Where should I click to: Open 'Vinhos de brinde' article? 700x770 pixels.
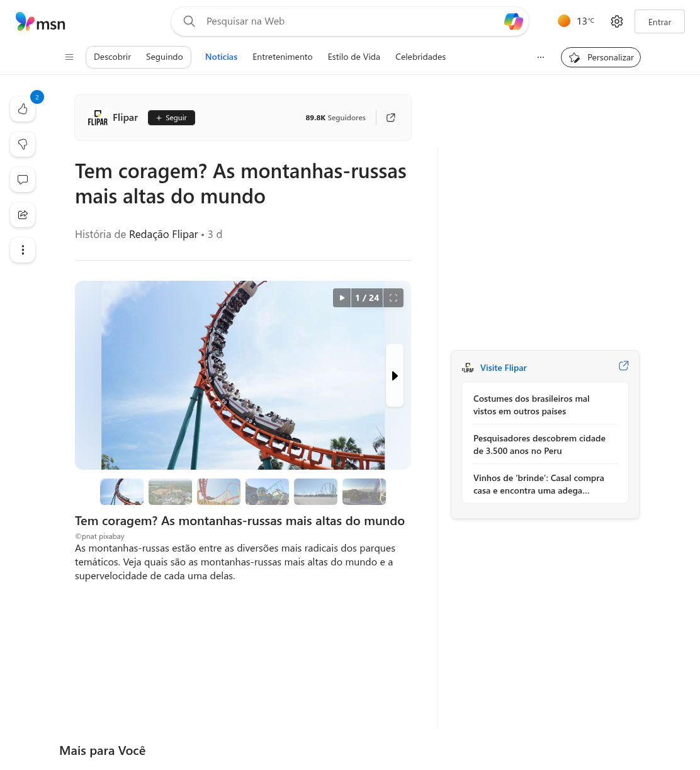(x=545, y=484)
